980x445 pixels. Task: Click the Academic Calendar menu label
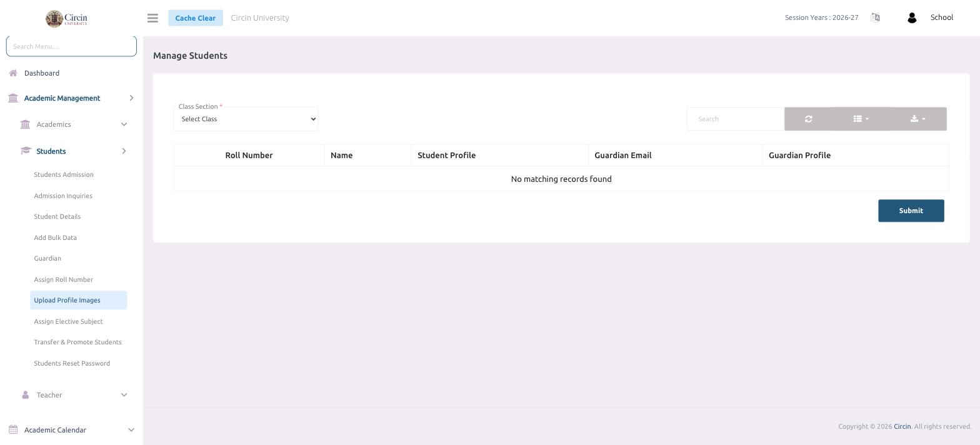pyautogui.click(x=55, y=430)
